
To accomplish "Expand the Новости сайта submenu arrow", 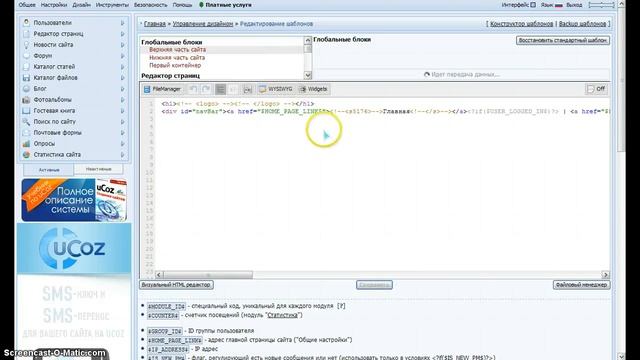I will tap(122, 45).
